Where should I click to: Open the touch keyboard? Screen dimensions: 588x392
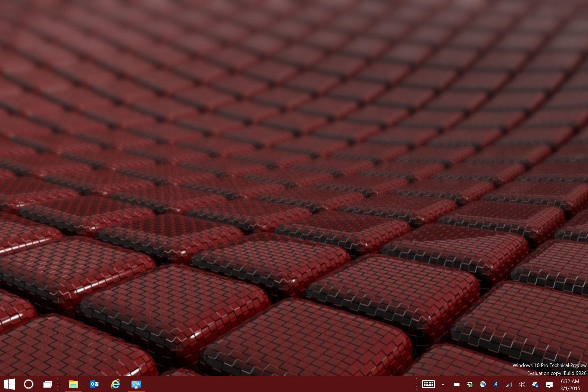pos(428,384)
